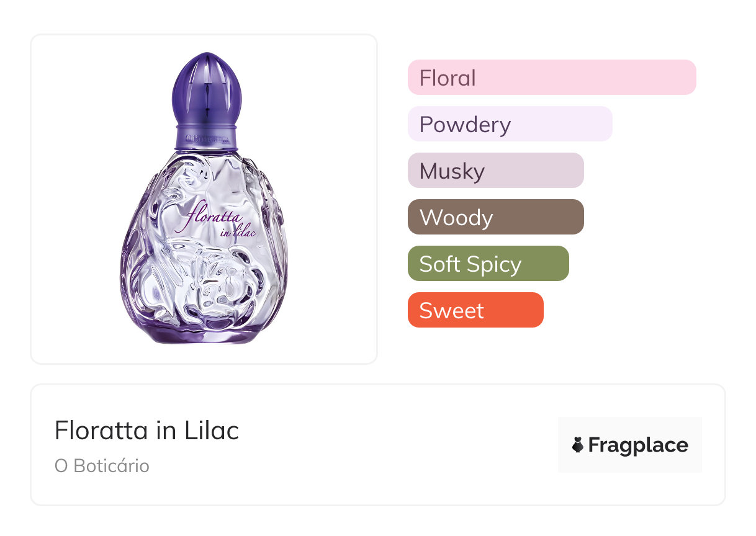Click the purple base of the bottle
This screenshot has width=756, height=536.
point(205,334)
